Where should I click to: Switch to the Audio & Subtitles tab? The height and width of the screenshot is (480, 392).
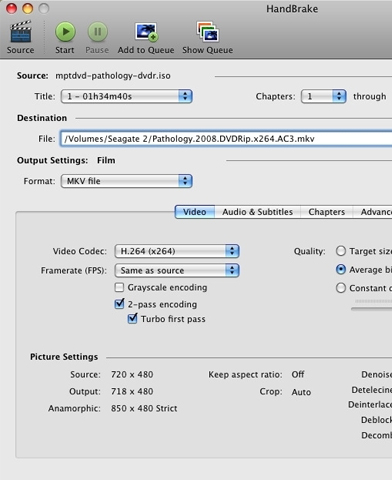click(x=257, y=212)
